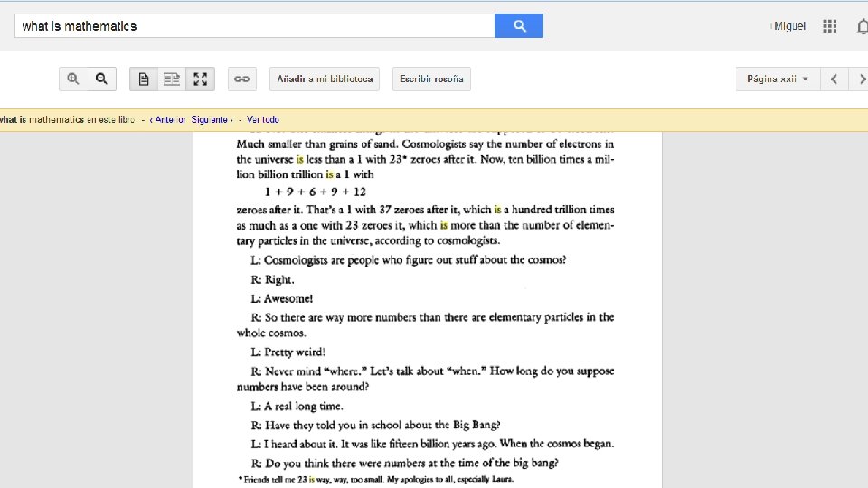Zoom in with the plus magnifier icon
Viewport: 868px width, 488px height.
tap(73, 80)
